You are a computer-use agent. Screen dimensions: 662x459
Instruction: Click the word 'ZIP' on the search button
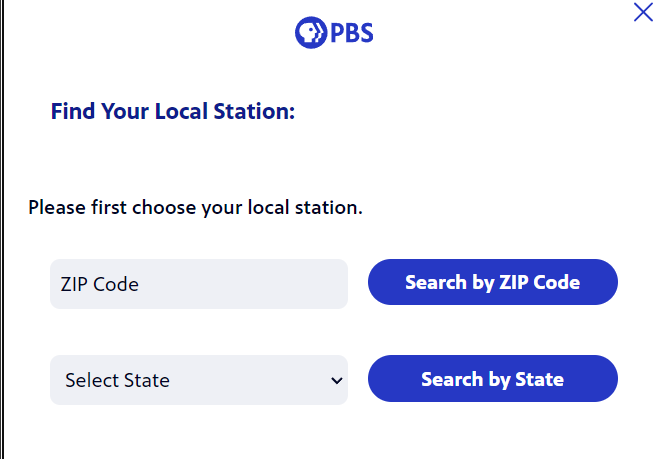point(513,282)
